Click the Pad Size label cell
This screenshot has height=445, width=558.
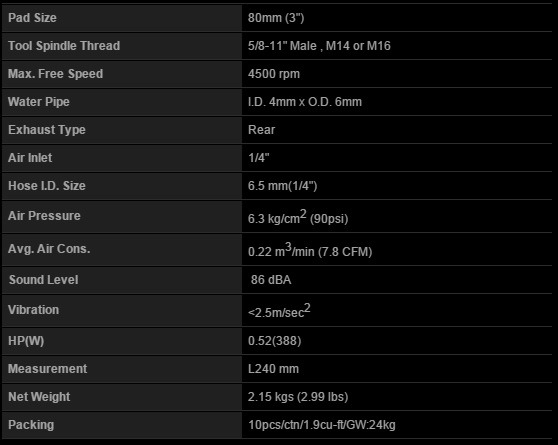click(x=122, y=18)
